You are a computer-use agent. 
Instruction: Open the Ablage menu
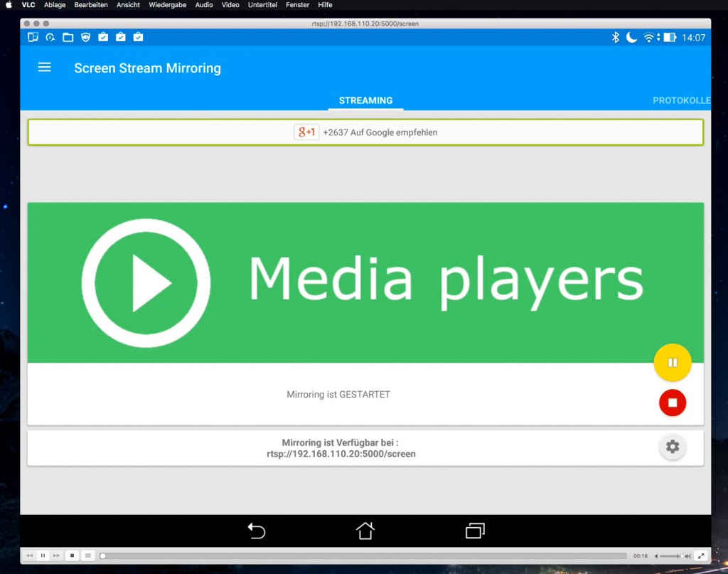(55, 5)
